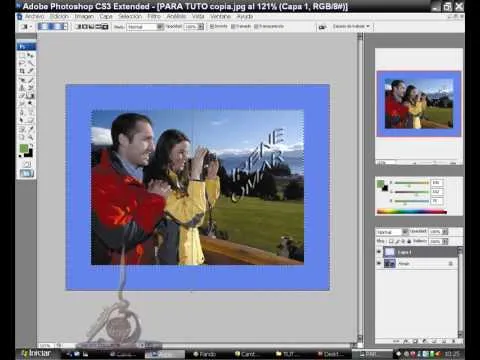Select the Move tool

point(31,55)
